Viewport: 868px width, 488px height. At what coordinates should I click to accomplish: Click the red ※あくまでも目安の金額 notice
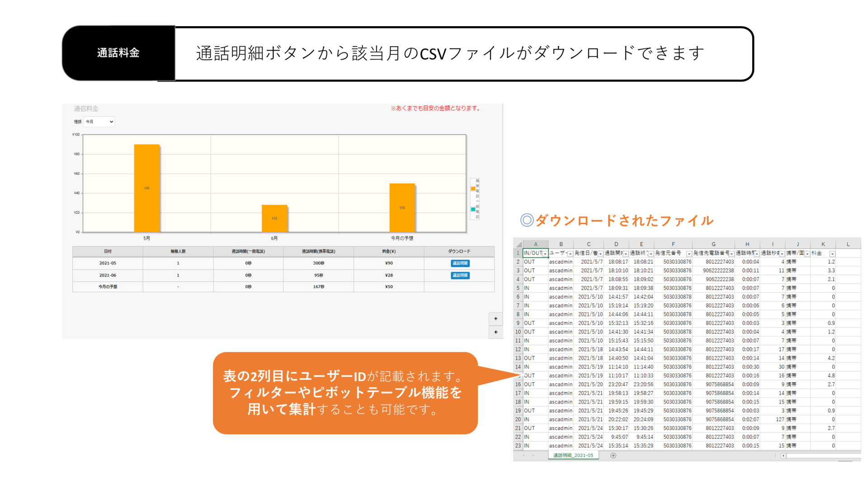[x=436, y=108]
